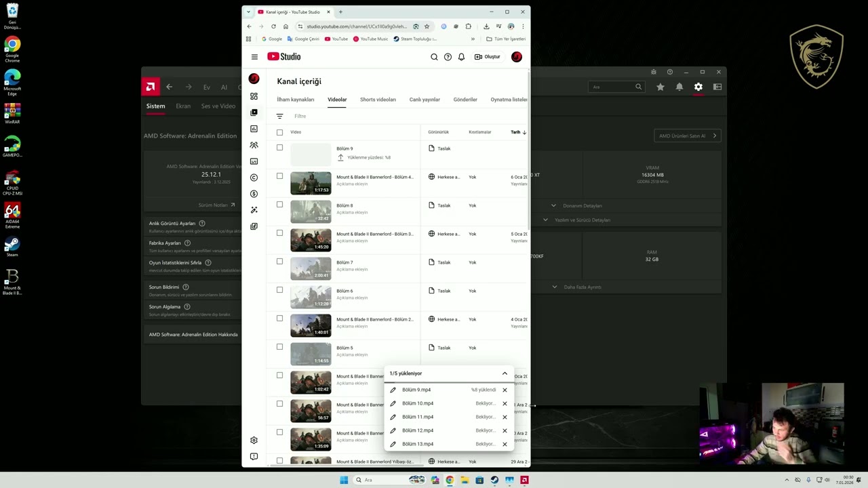Open the Windows Start button on taskbar
Image resolution: width=868 pixels, height=488 pixels.
[x=344, y=480]
